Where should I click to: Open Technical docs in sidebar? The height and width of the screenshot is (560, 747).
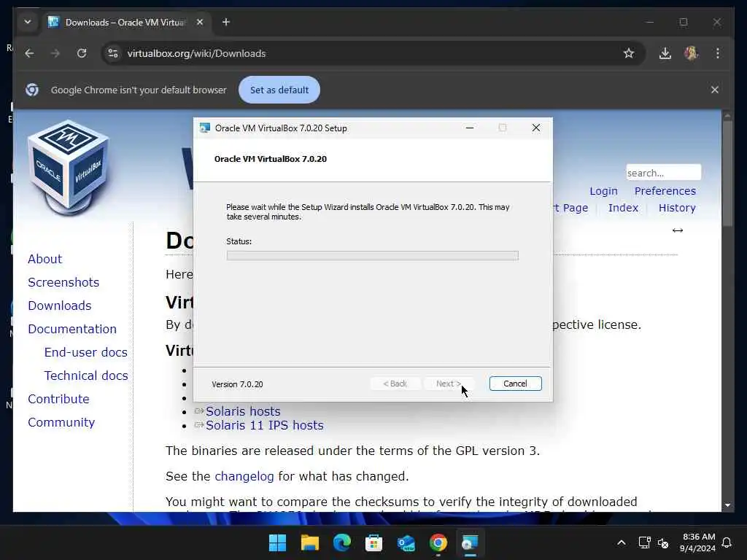[86, 376]
